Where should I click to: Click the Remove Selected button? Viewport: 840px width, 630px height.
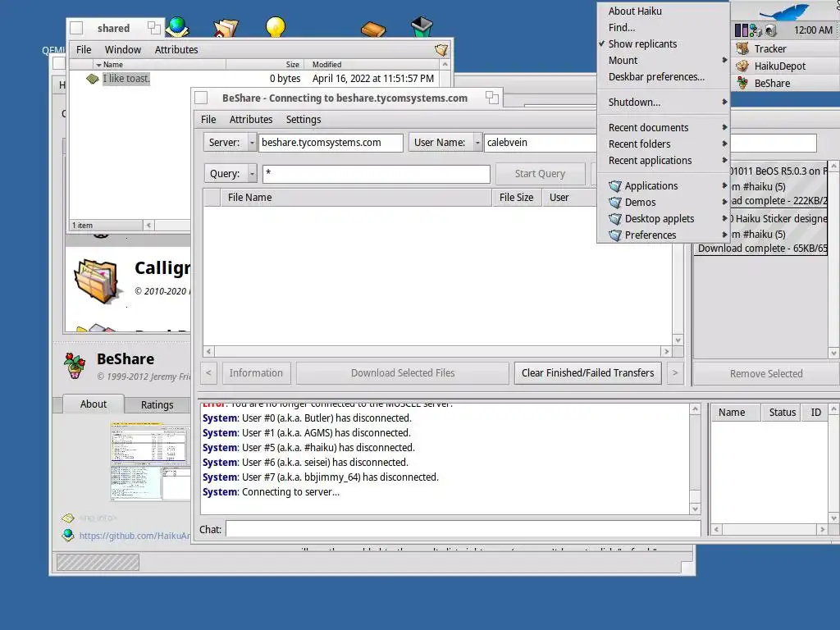pyautogui.click(x=766, y=373)
